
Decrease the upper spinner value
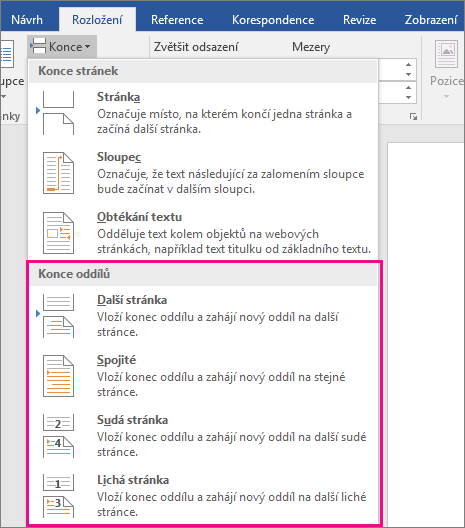(x=408, y=74)
